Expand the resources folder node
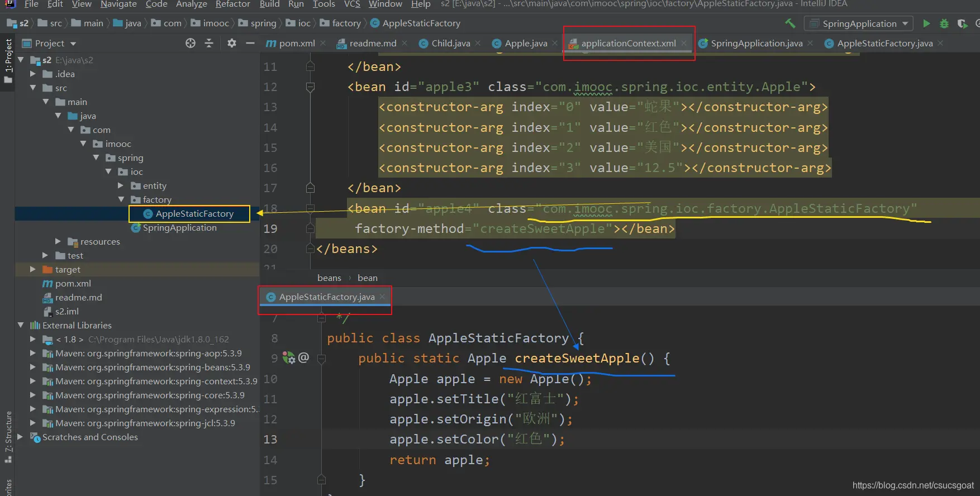This screenshot has width=980, height=496. coord(58,241)
